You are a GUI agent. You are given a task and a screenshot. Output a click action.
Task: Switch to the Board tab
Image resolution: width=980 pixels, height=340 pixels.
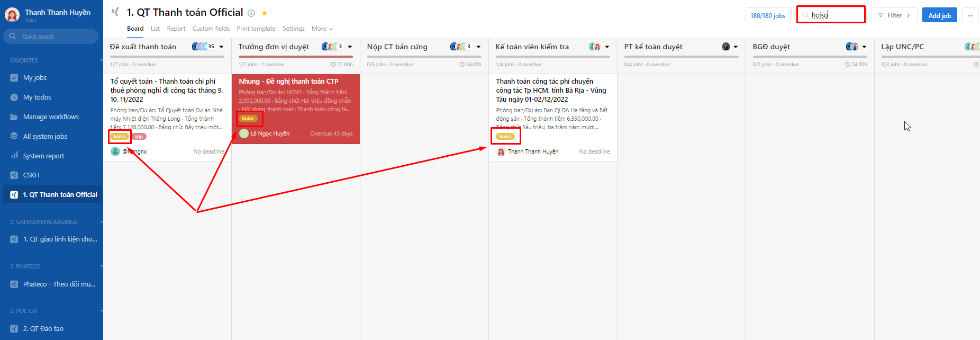(x=135, y=29)
